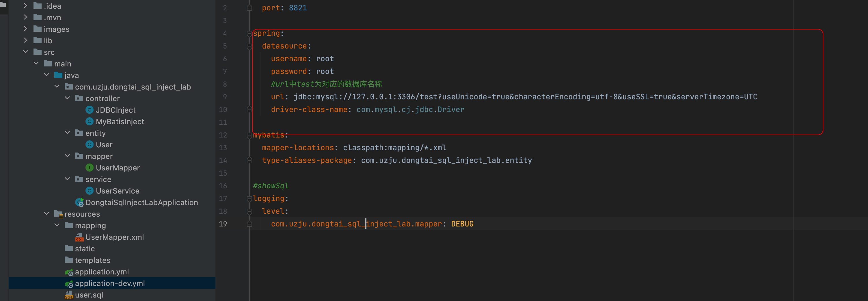The height and width of the screenshot is (301, 868).
Task: Click the DongtaiSqlInjectLabApplication run icon
Action: click(79, 202)
